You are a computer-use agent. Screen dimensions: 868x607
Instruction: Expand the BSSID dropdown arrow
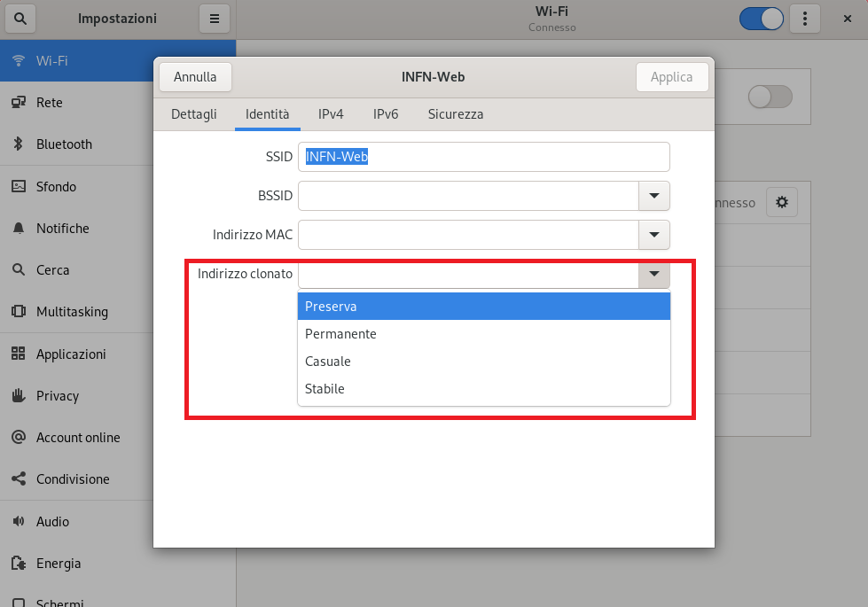click(x=653, y=196)
